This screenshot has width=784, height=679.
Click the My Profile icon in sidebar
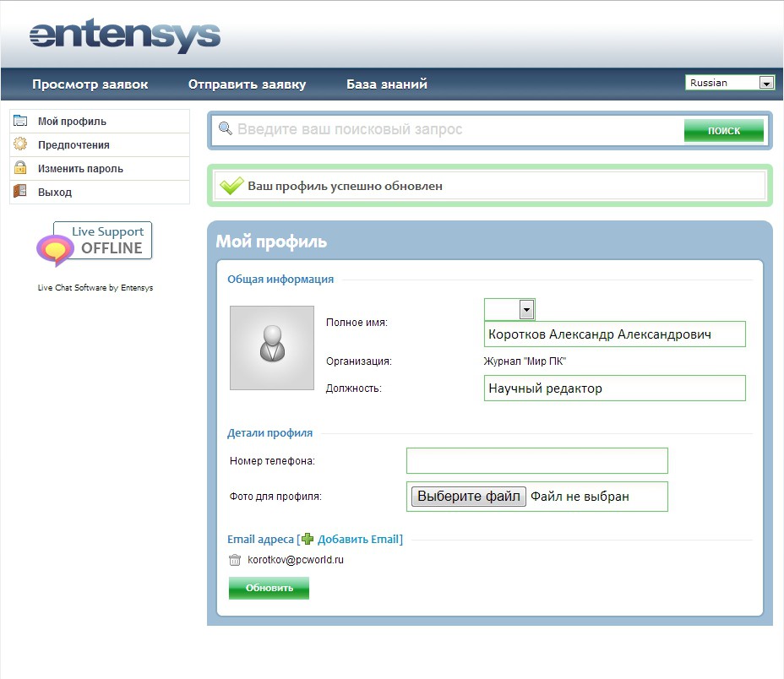coord(20,121)
